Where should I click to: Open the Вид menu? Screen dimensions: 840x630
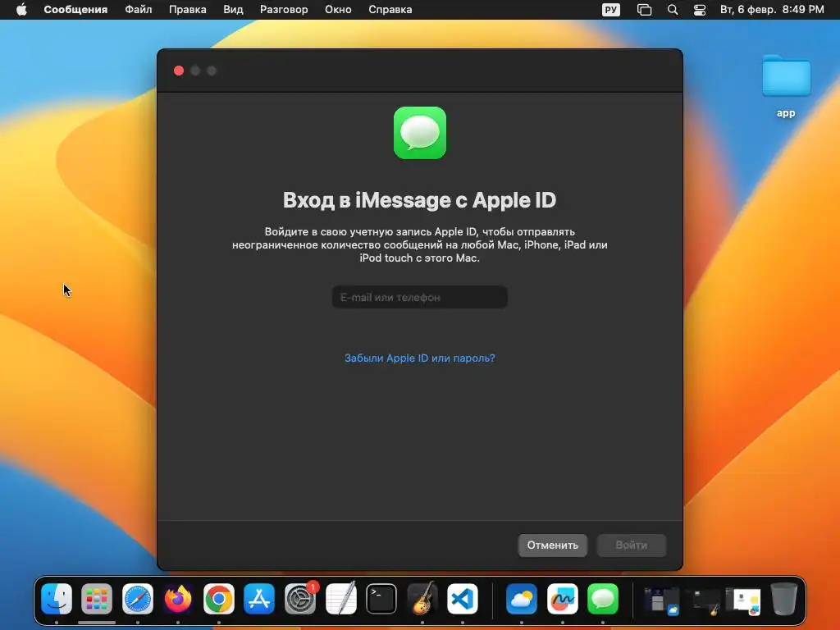pos(233,10)
